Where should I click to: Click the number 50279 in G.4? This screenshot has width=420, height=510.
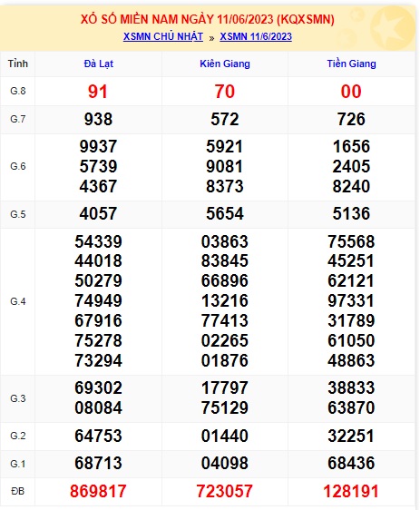pyautogui.click(x=98, y=280)
